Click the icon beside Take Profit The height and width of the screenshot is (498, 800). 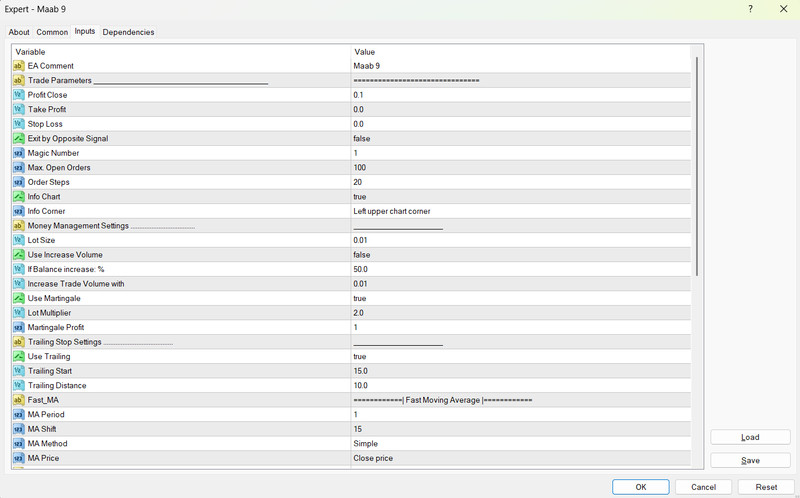coord(18,110)
